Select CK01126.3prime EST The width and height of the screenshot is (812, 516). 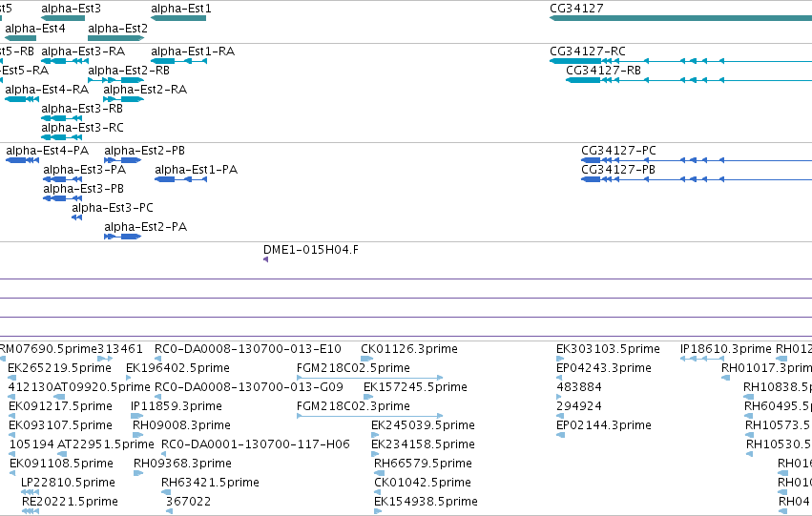(366, 358)
